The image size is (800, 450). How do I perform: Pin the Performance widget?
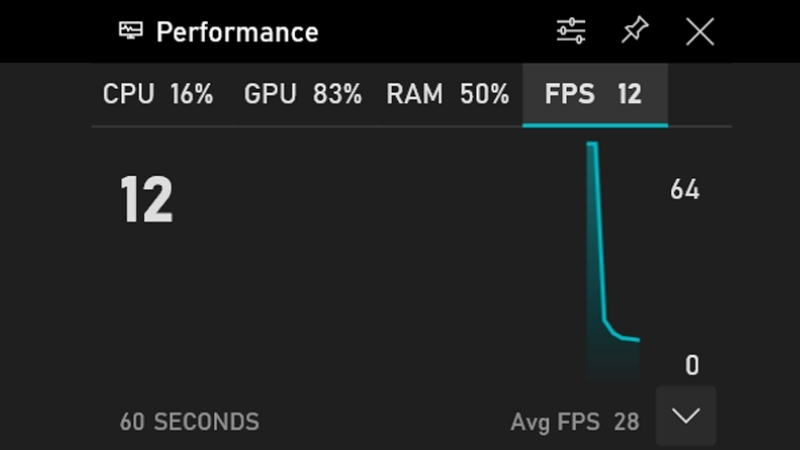(x=634, y=31)
